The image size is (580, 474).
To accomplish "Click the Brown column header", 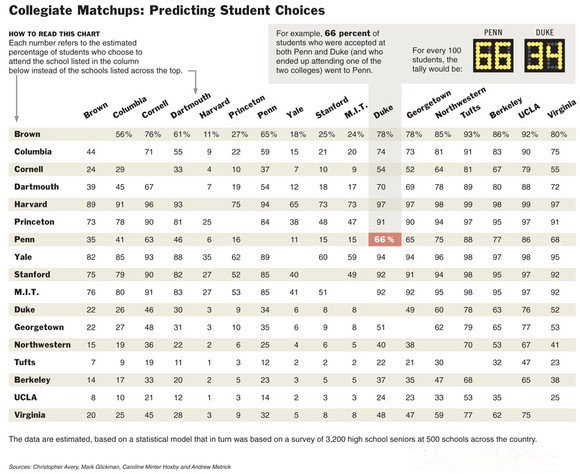I will [x=95, y=110].
